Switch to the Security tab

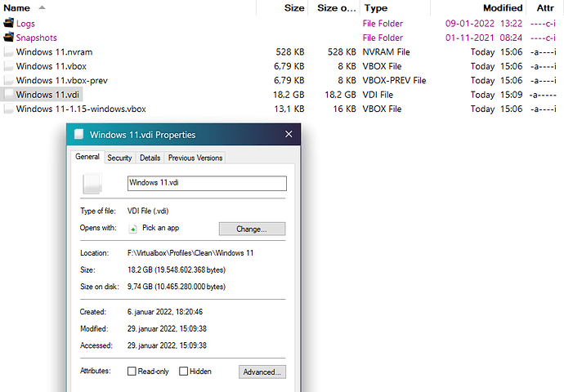coord(119,158)
